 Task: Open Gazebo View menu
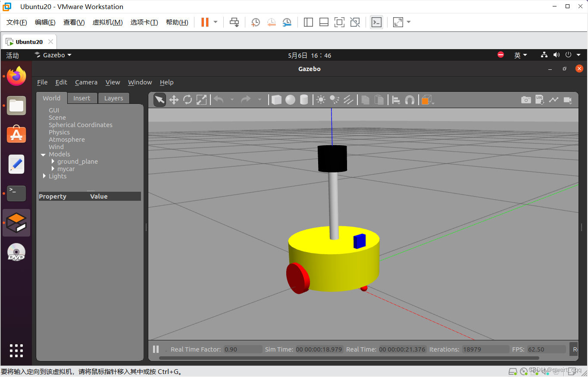pyautogui.click(x=113, y=82)
